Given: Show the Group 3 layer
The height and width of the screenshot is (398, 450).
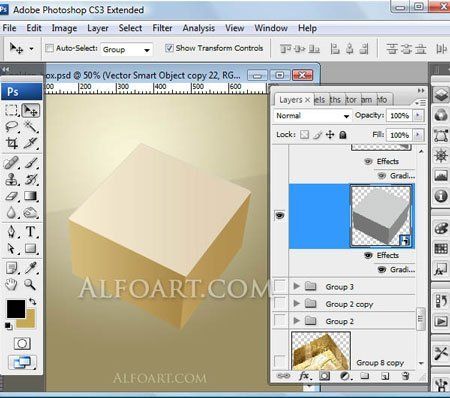Looking at the screenshot, I should 280,286.
